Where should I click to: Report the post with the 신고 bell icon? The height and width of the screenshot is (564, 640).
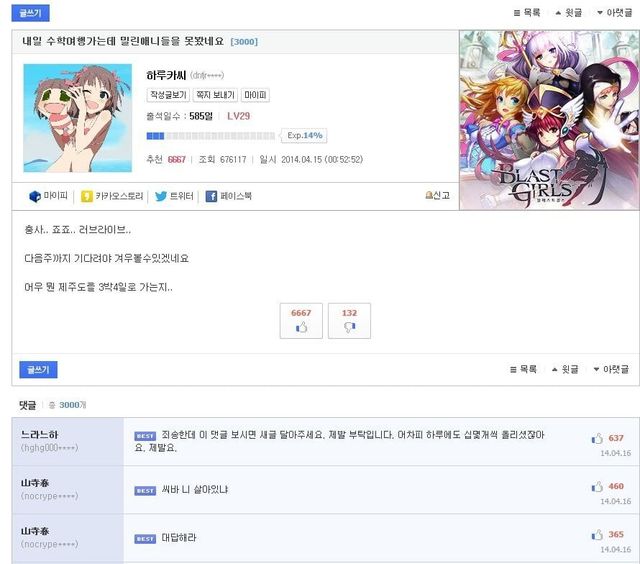(x=429, y=195)
